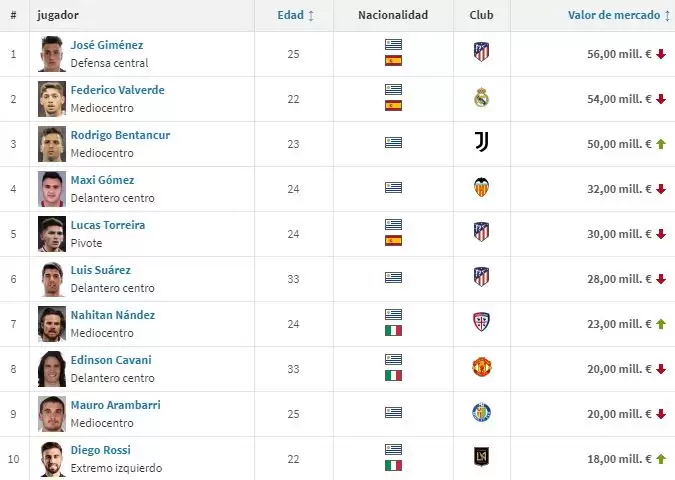Open Edinson Cavani's player profile link
The height and width of the screenshot is (480, 675).
(111, 360)
